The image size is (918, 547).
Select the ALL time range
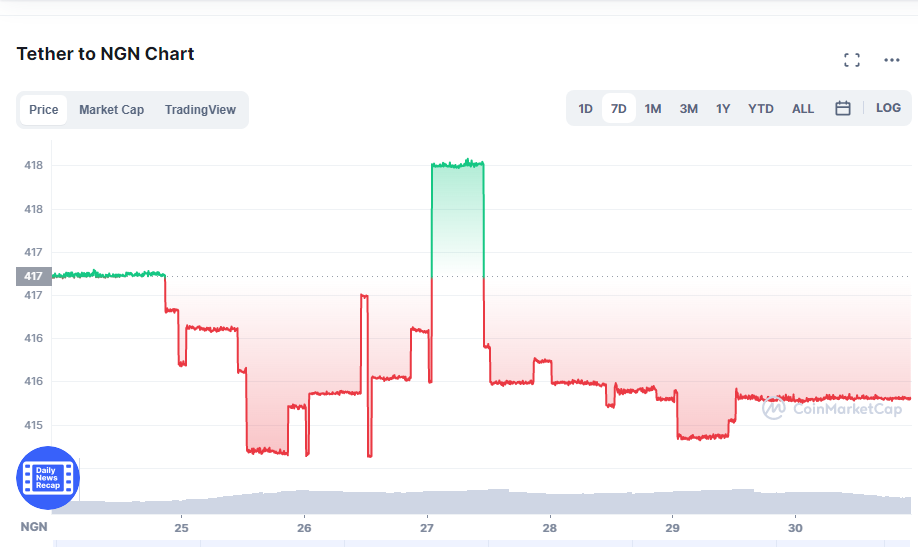coord(803,108)
